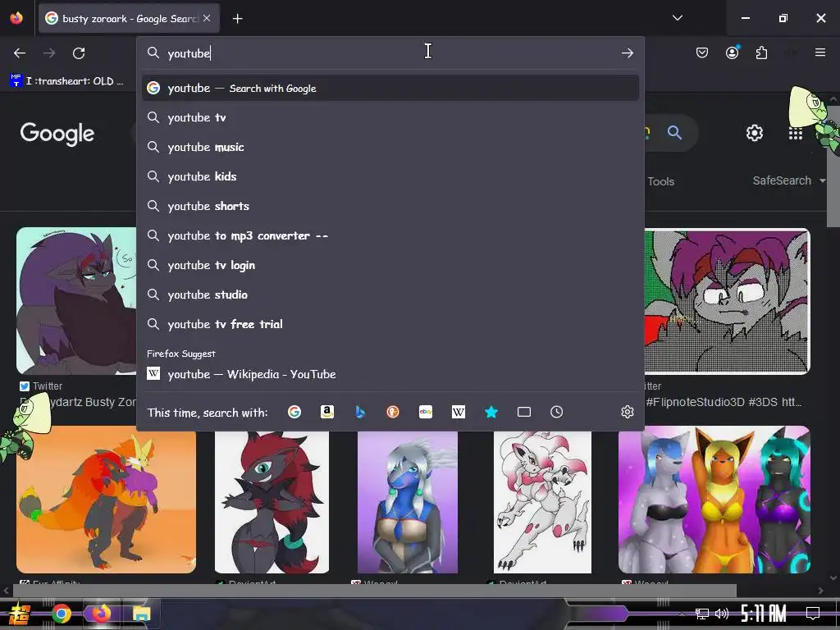Screen dimensions: 840x630
Task: Search open tabs with the tab icon
Action: [x=524, y=412]
